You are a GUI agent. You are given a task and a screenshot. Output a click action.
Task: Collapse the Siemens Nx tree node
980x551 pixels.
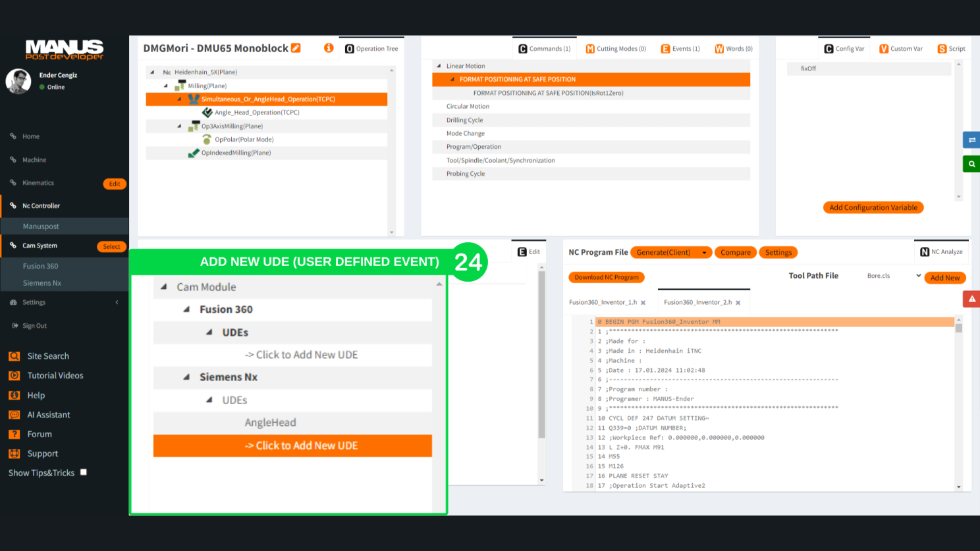tap(186, 377)
